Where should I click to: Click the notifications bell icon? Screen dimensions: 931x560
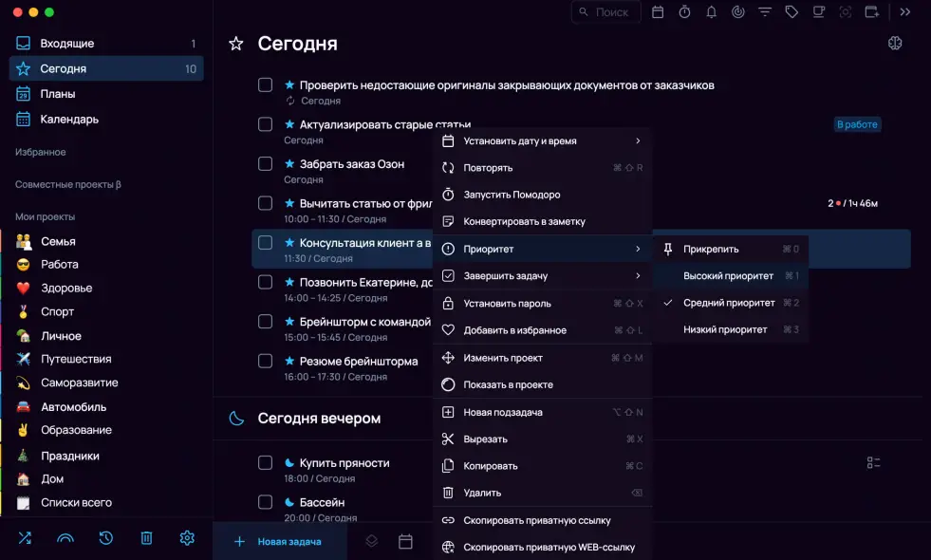[711, 12]
